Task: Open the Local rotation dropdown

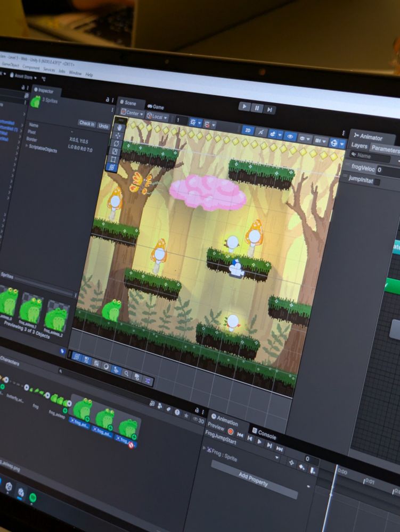Action: pos(157,117)
